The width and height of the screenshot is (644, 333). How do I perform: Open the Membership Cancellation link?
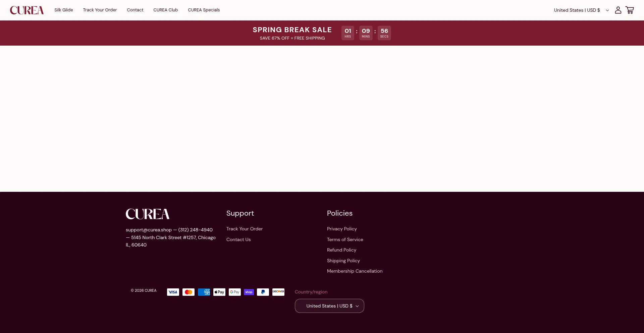click(355, 271)
